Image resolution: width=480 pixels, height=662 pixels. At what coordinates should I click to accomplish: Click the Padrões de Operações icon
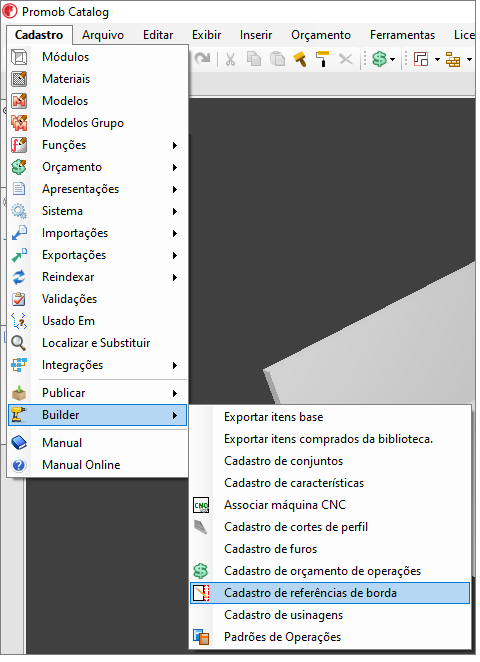point(201,637)
